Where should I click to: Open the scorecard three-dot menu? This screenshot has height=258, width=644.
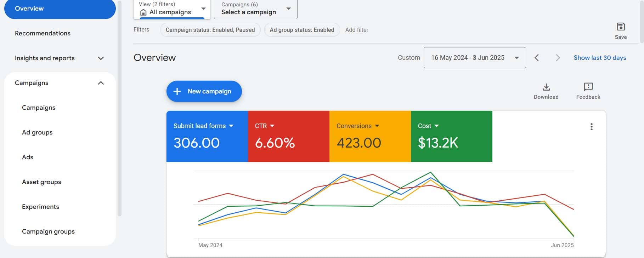click(591, 127)
